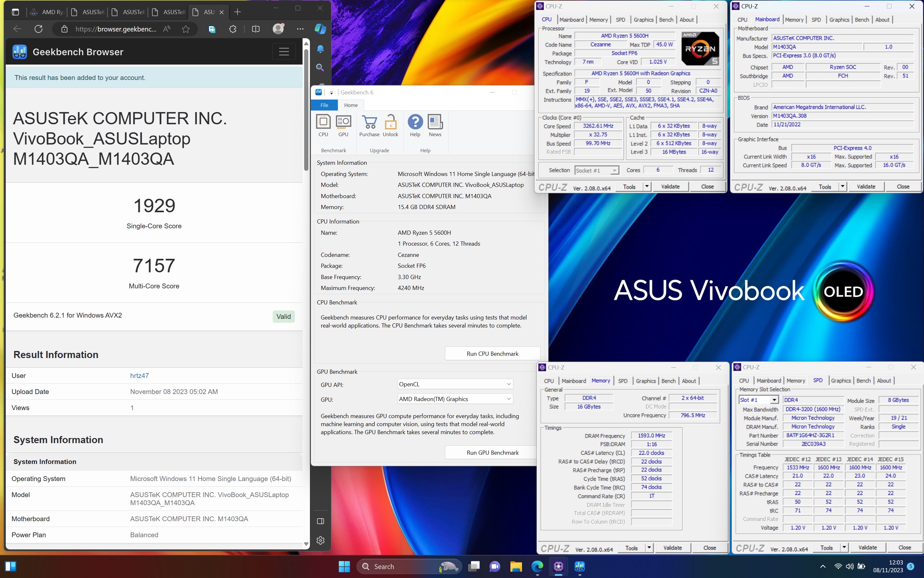924x578 pixels.
Task: Open Windows Start menu
Action: click(x=344, y=566)
